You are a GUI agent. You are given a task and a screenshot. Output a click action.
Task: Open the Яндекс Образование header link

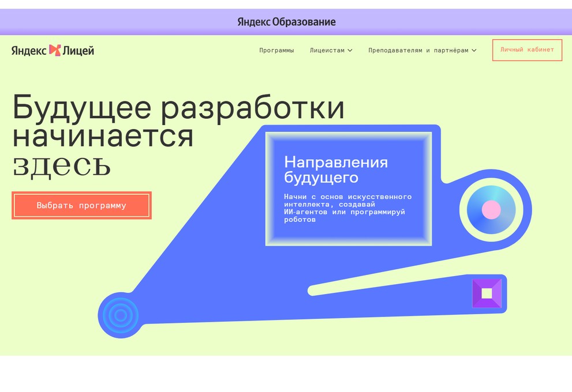286,22
